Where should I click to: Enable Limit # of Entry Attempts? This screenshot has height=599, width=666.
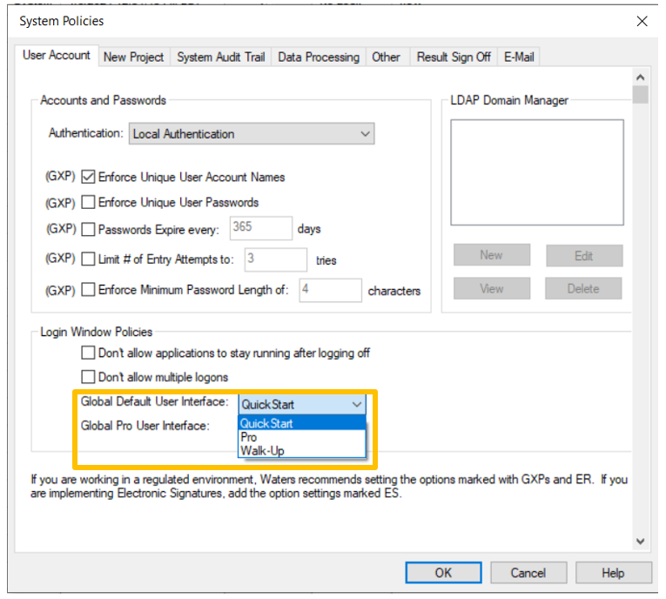click(89, 260)
